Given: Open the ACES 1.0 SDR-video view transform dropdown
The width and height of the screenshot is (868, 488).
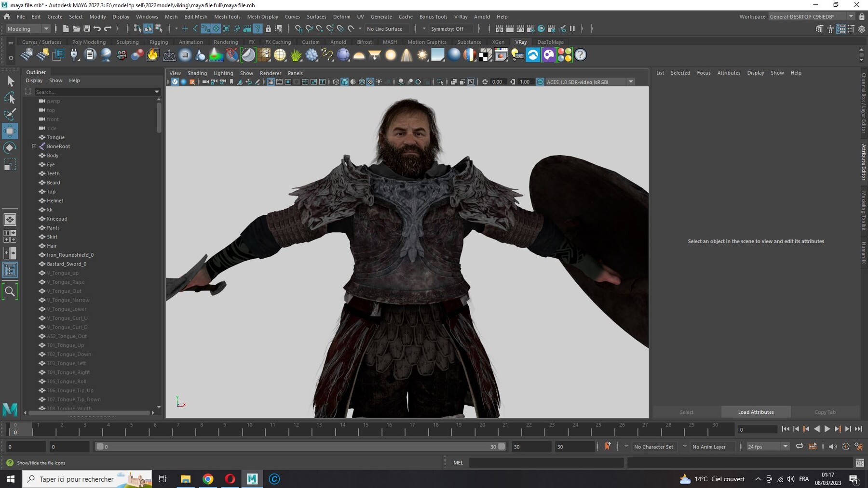Looking at the screenshot, I should [x=631, y=82].
